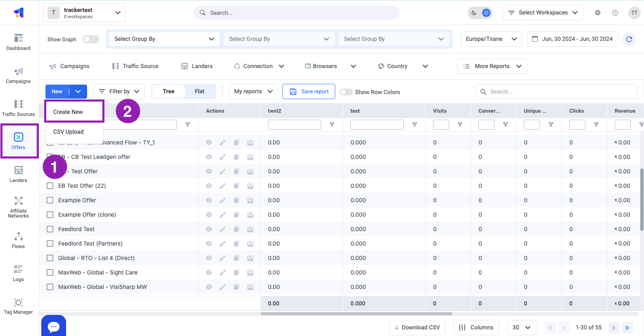The image size is (644, 336).
Task: Toggle the dark/light theme switch
Action: (480, 13)
